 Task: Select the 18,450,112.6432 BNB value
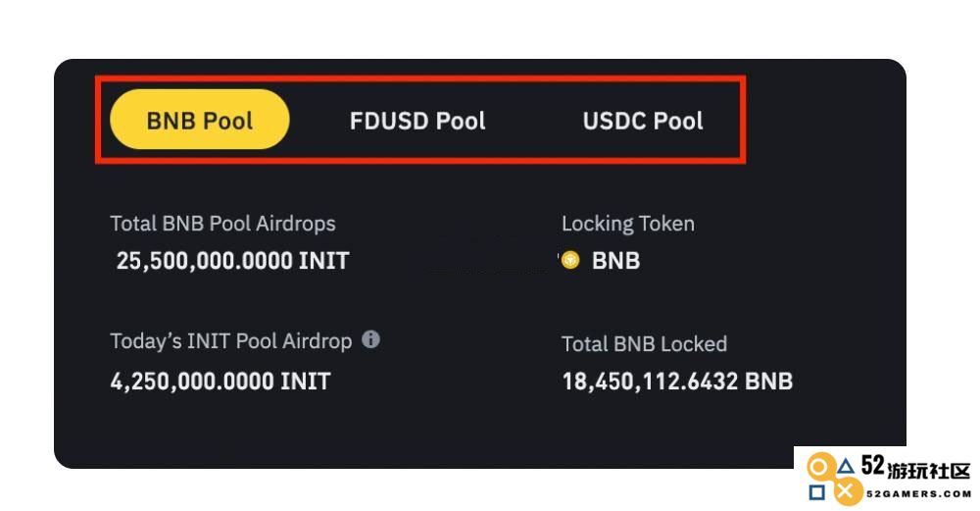point(677,381)
